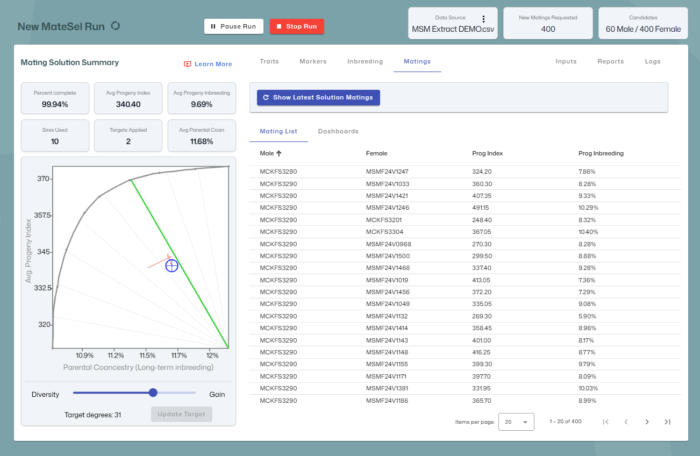Viewport: 700px width, 456px height.
Task: Switch to the Traits tab
Action: 269,62
